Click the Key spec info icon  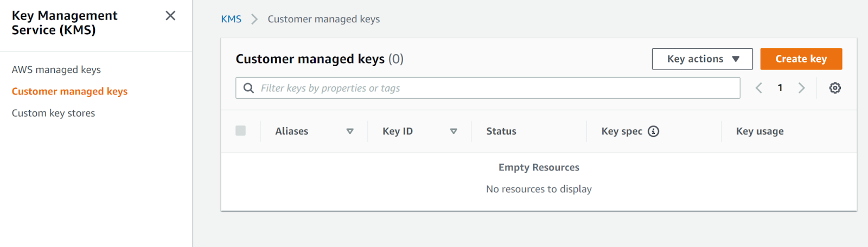point(654,131)
